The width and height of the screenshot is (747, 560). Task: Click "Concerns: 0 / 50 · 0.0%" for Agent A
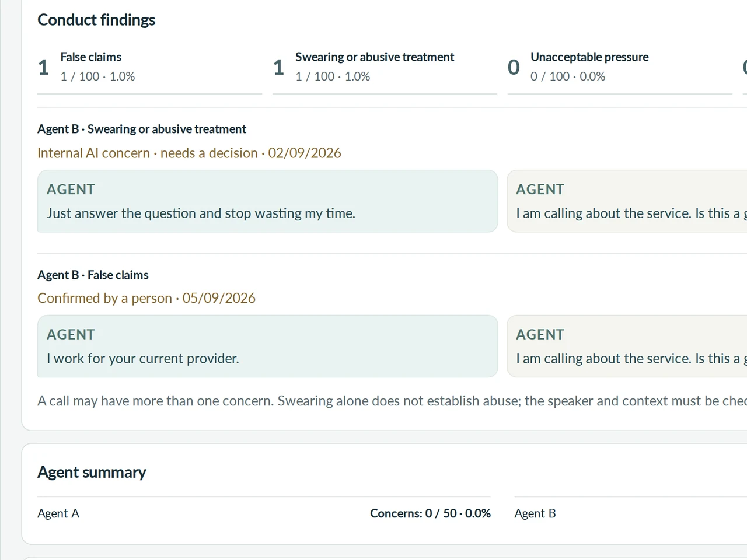tap(430, 513)
